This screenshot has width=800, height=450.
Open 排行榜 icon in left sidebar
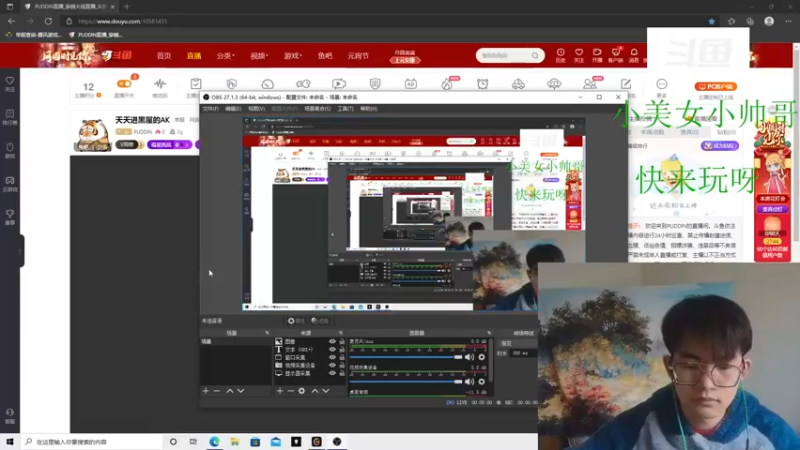10,117
